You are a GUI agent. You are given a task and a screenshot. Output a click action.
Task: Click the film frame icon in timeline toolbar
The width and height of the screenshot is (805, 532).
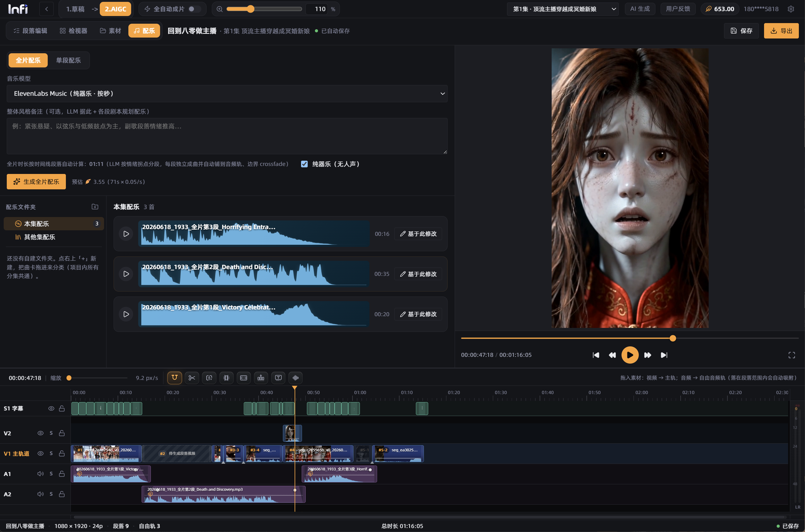coord(244,378)
